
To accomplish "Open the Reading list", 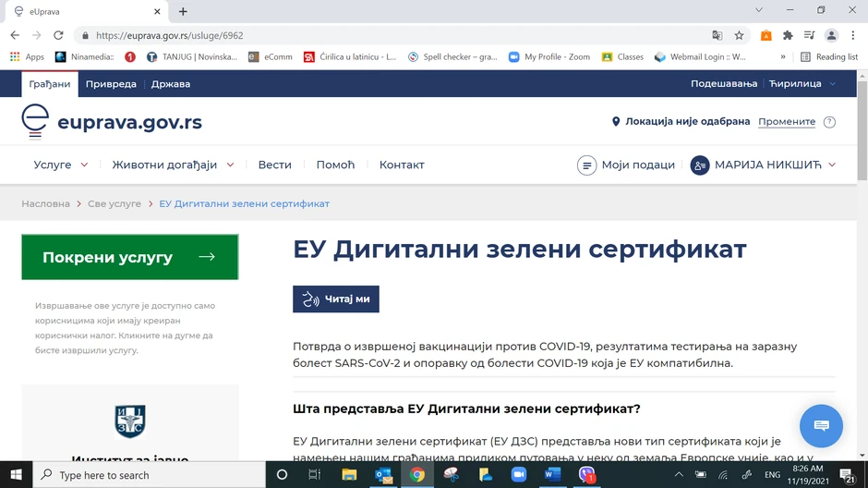I will 829,56.
